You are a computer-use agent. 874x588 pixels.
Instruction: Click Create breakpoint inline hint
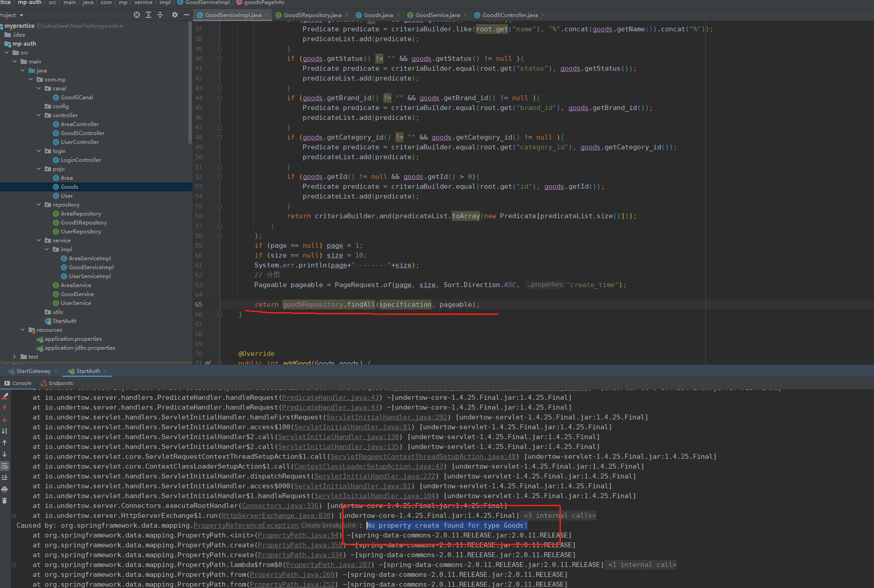[328, 526]
